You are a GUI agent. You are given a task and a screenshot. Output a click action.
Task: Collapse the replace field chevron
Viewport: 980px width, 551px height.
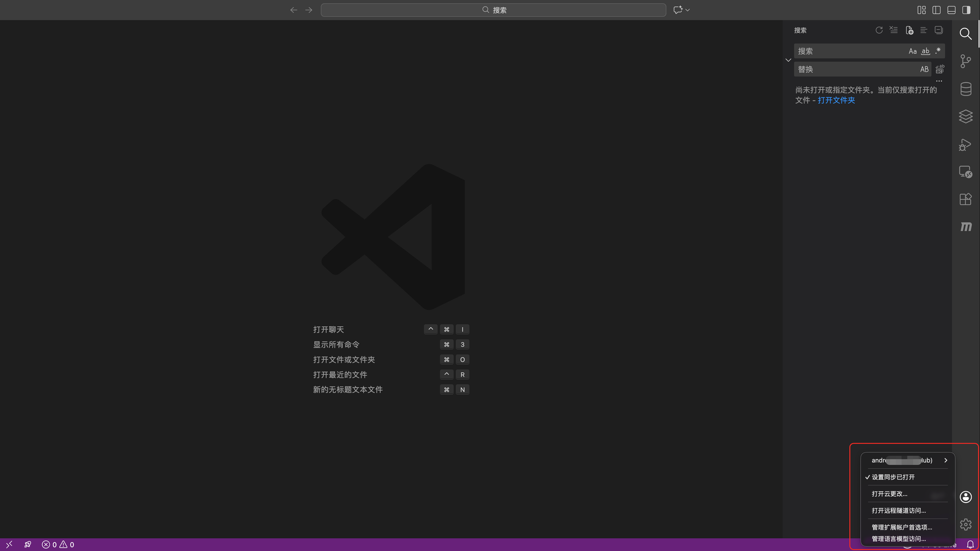click(x=788, y=60)
